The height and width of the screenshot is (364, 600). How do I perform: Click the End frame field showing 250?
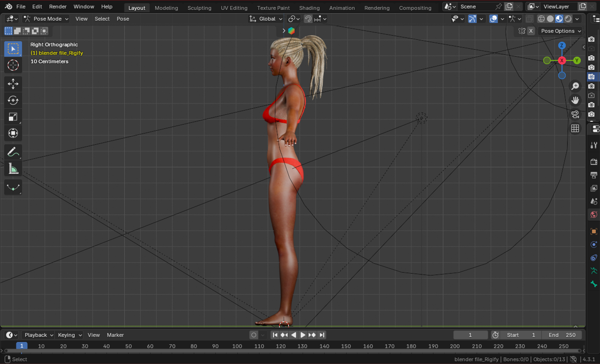click(x=562, y=335)
